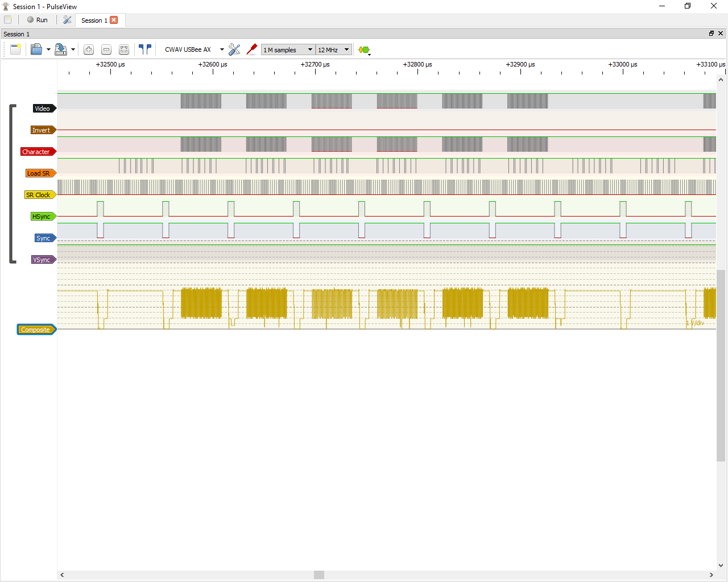Select the Zoom In tool

(89, 49)
